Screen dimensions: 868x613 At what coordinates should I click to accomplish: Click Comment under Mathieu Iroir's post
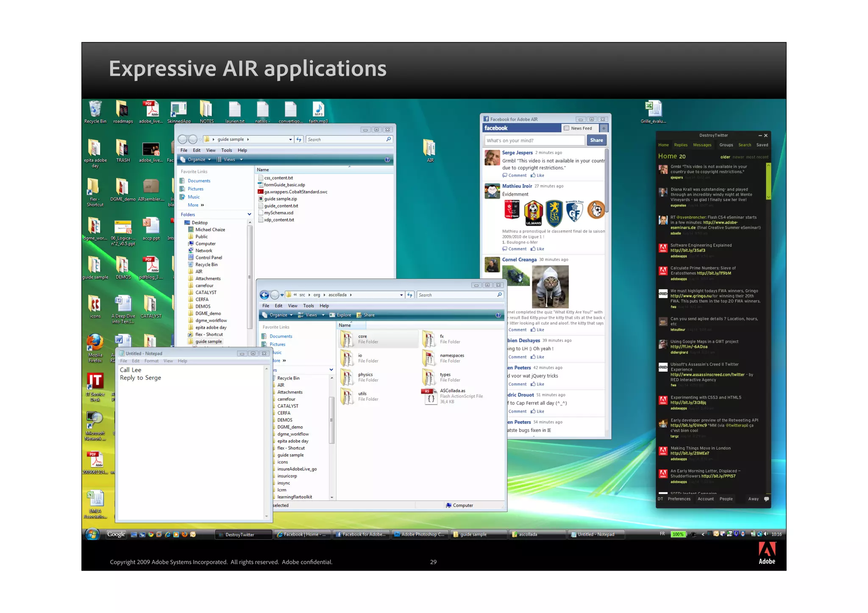click(x=514, y=249)
